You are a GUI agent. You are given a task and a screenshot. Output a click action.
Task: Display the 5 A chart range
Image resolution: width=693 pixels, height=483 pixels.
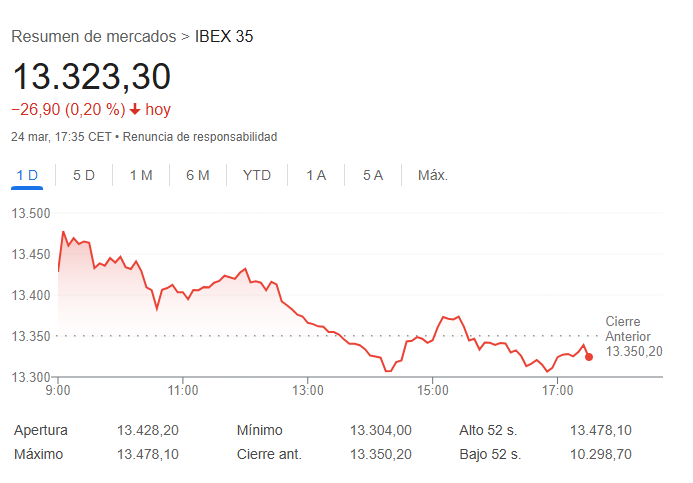click(373, 175)
